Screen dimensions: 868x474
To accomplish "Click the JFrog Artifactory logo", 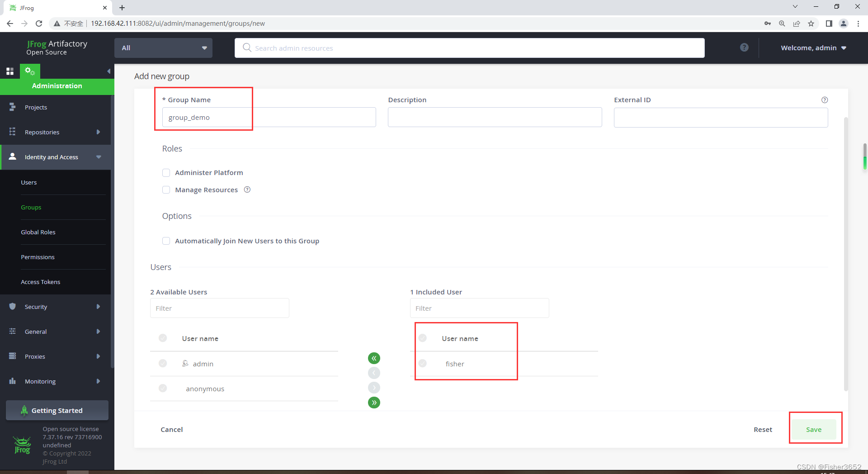I will tap(57, 47).
